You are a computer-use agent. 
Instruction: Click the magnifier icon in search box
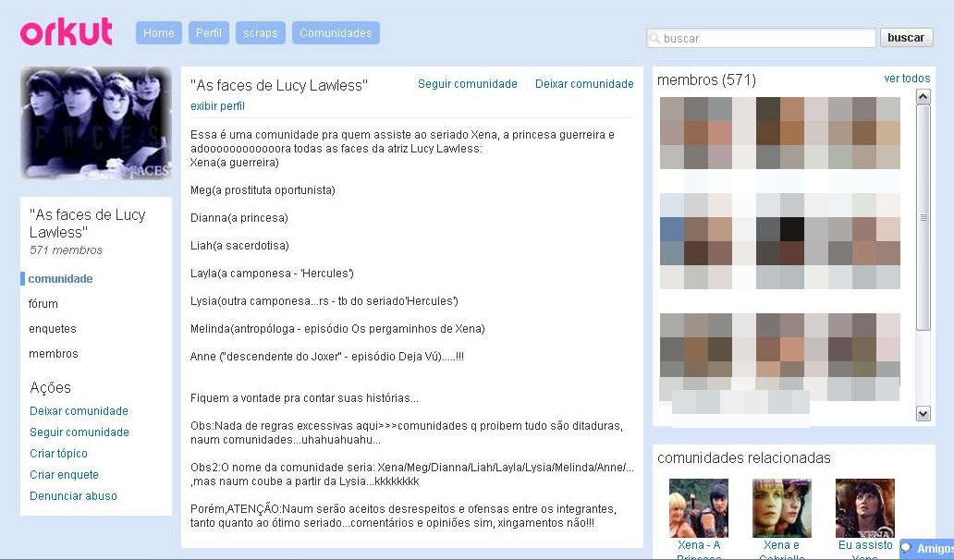click(654, 38)
